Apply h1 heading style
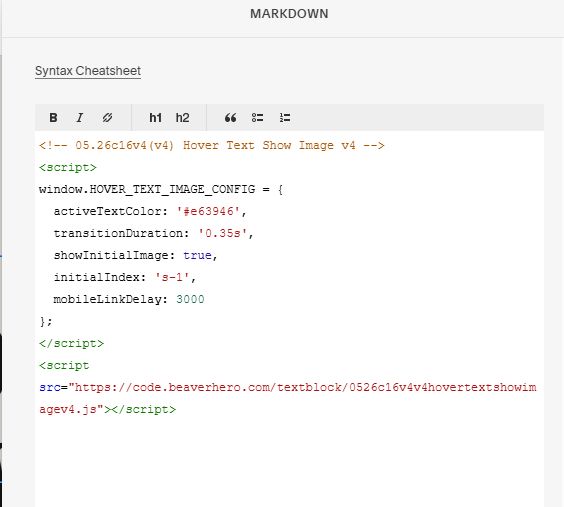 click(155, 118)
